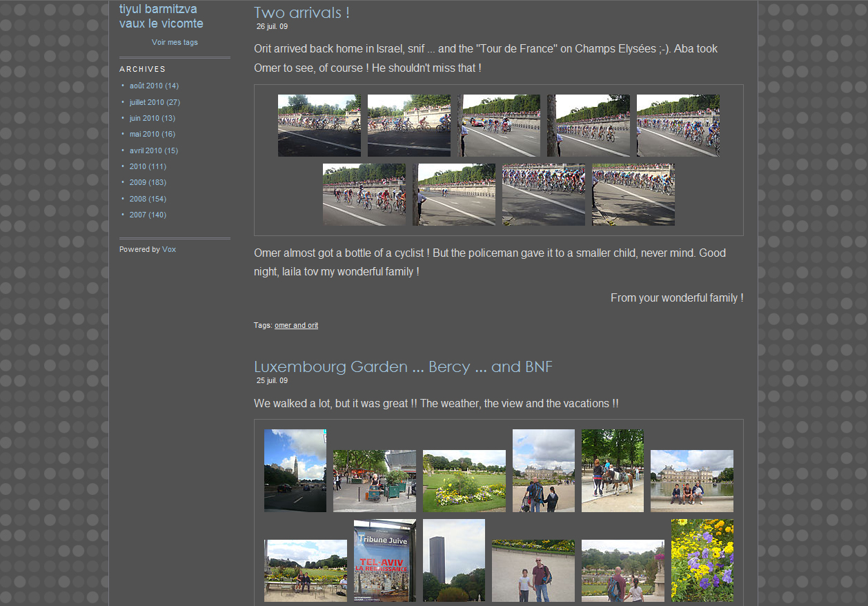Open the août 2010 archive
868x606 pixels.
146,86
